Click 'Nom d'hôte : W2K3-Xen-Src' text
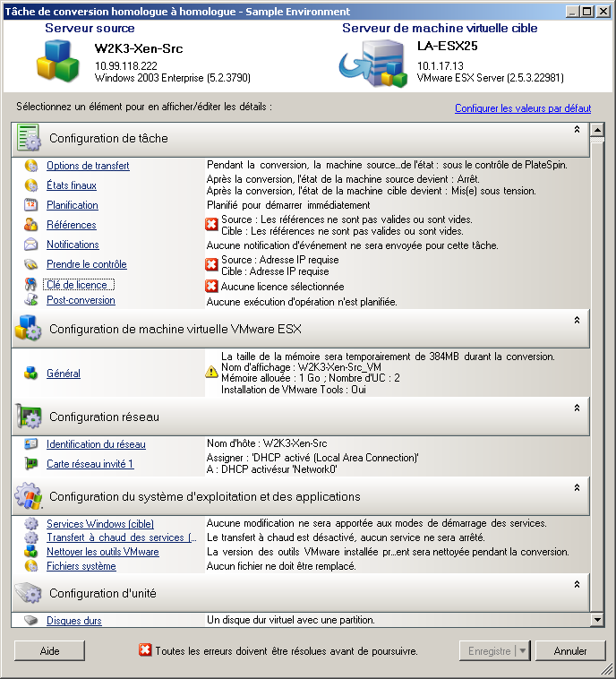The width and height of the screenshot is (616, 679). pos(267,443)
